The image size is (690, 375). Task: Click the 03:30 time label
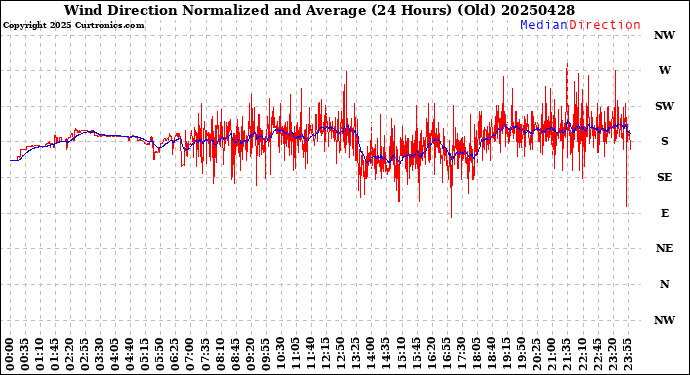click(100, 354)
